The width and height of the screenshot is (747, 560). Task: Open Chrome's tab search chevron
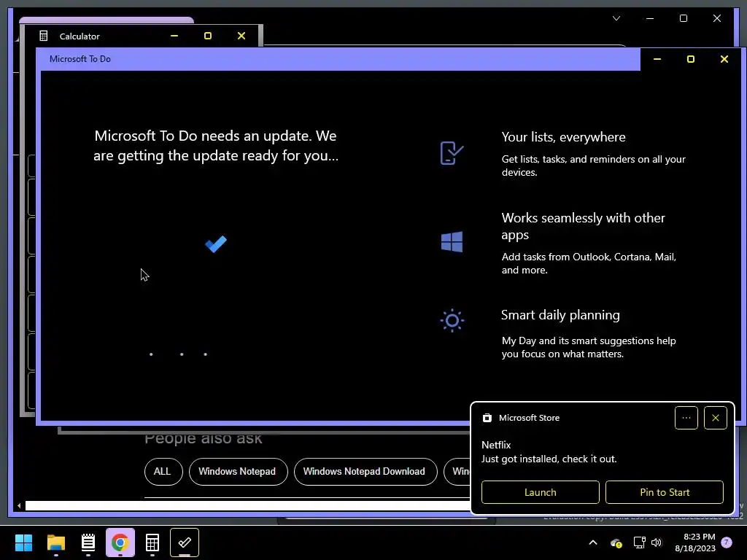[x=616, y=18]
